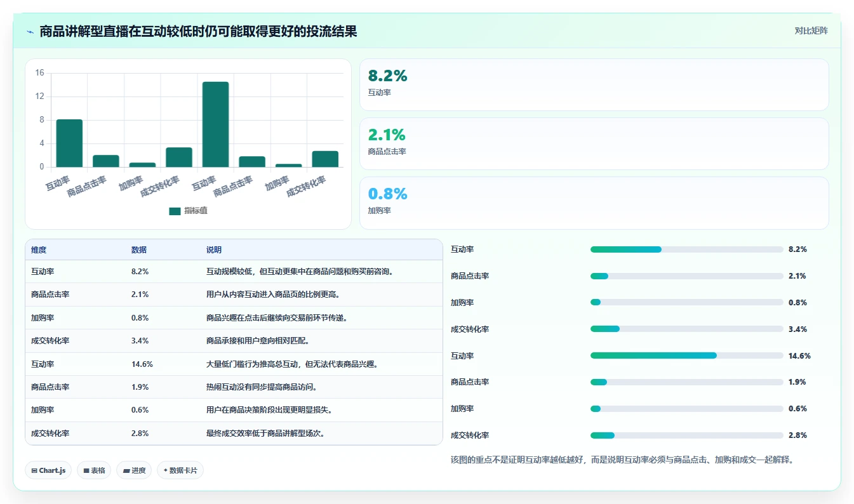Screen dimensions: 854x504
Task: Click the 0.6% progress bar
Action: pyautogui.click(x=686, y=409)
